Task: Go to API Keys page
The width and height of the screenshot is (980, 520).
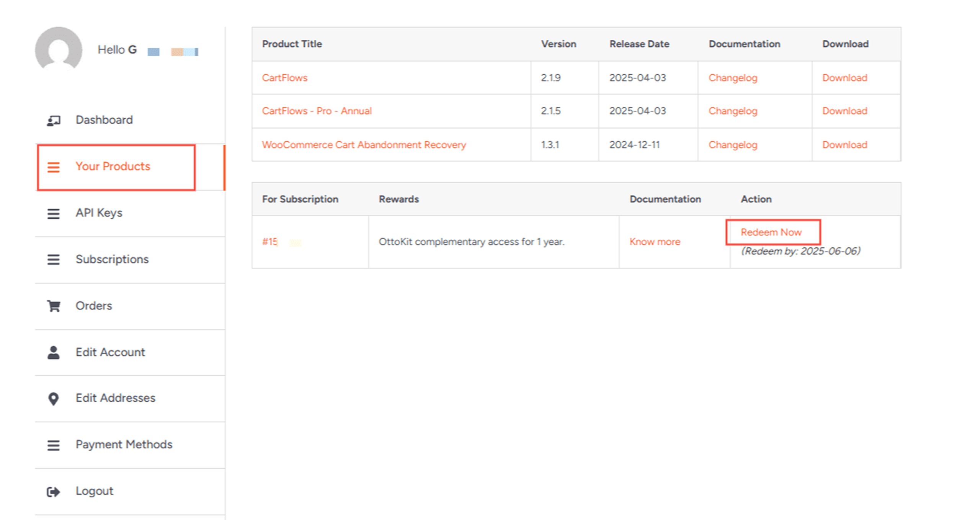Action: click(99, 213)
